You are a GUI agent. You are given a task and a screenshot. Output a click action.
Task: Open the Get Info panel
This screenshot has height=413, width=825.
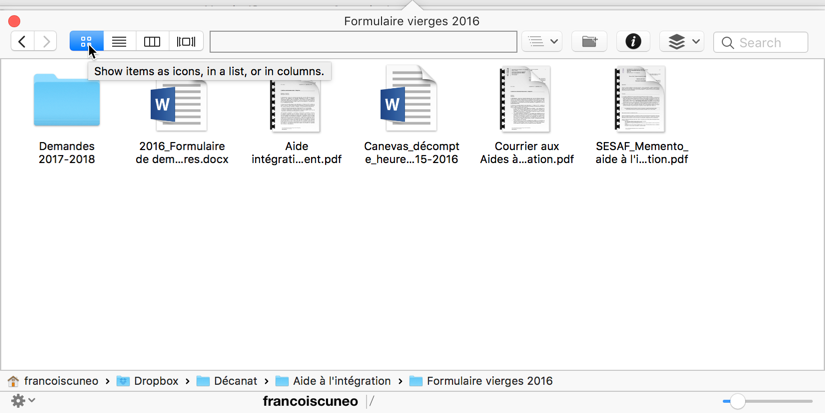coord(633,42)
